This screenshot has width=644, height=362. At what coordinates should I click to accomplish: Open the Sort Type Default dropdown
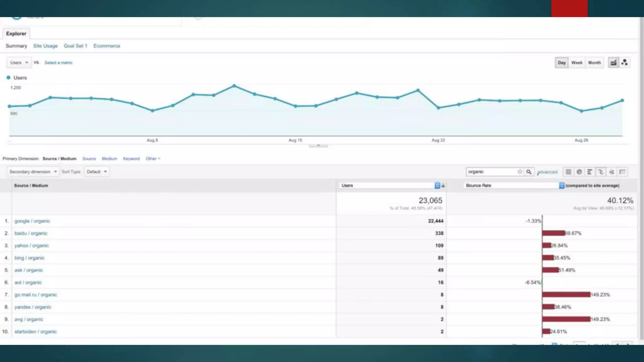pos(97,172)
